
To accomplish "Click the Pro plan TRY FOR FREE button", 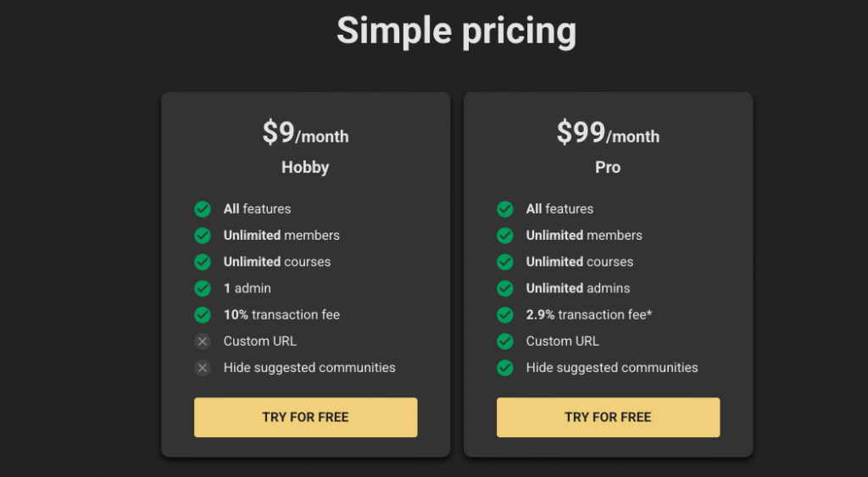I will point(608,417).
